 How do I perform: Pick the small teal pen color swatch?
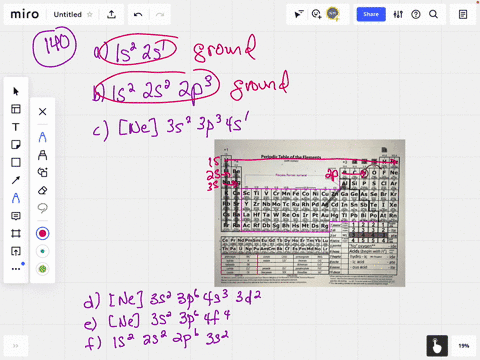[42, 251]
